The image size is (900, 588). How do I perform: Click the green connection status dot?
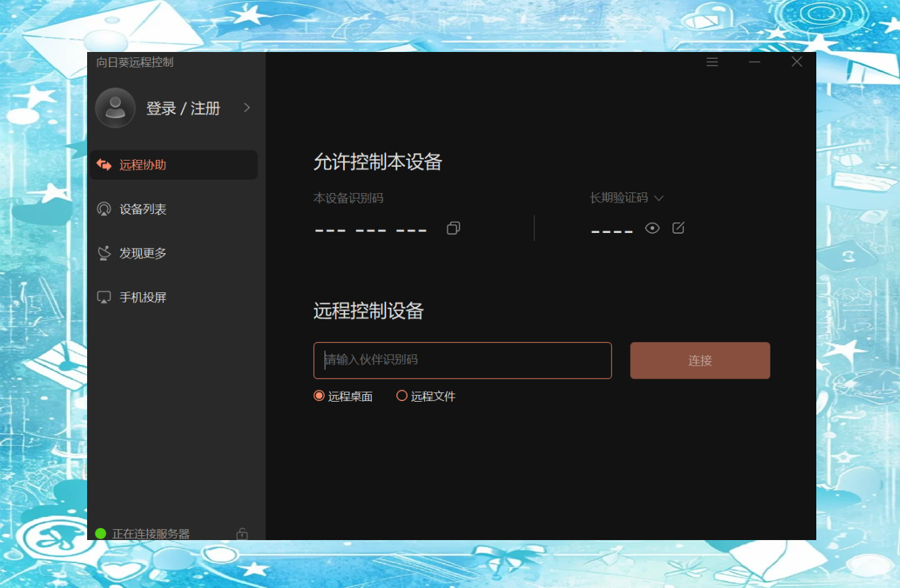coord(101,534)
